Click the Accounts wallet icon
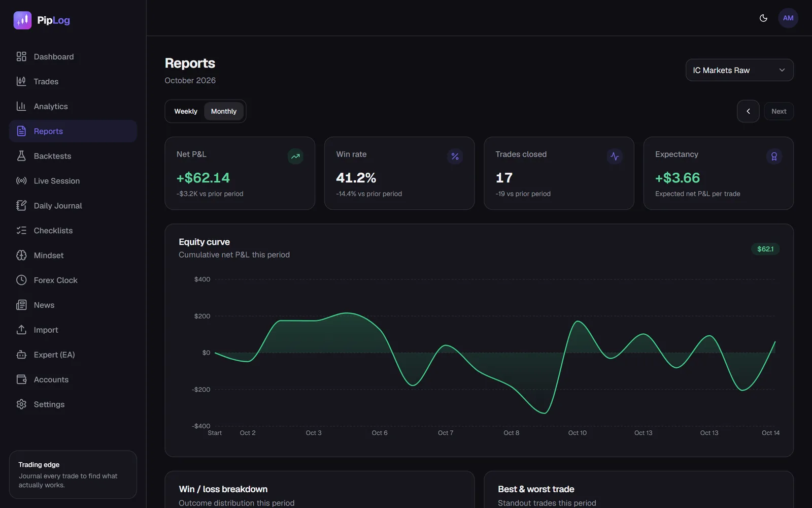The width and height of the screenshot is (812, 508). click(x=21, y=379)
